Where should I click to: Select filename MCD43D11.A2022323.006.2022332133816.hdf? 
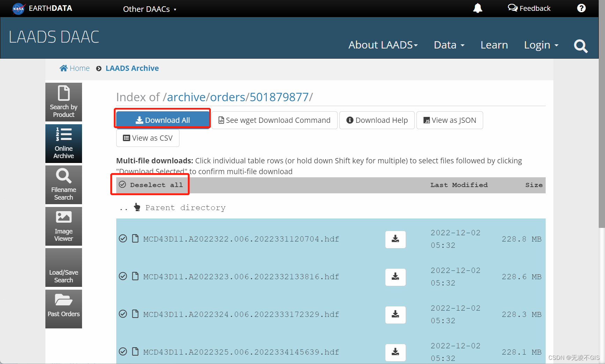point(241,277)
